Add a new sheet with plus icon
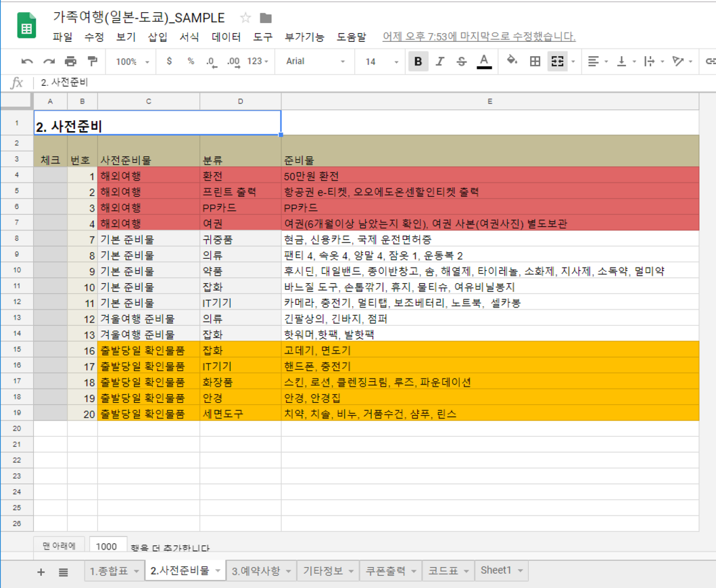 tap(41, 572)
